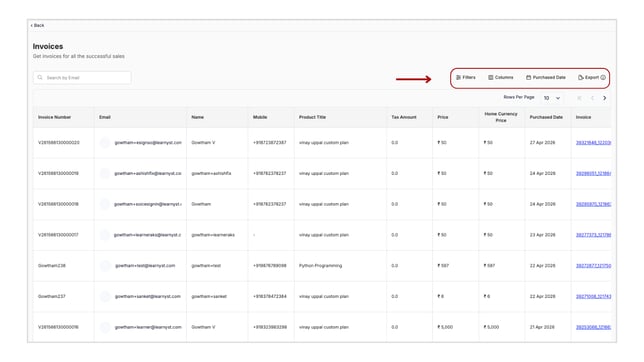The height and width of the screenshot is (362, 644).
Task: Click the Filters sliders icon
Action: pyautogui.click(x=458, y=77)
